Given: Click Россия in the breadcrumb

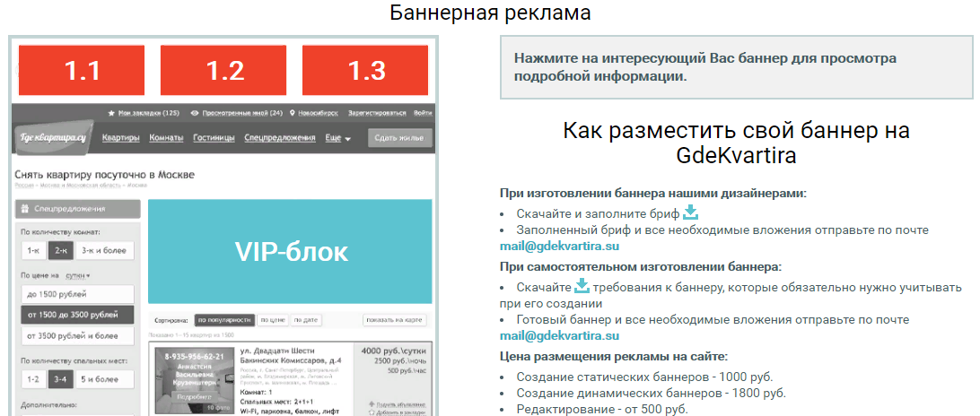Looking at the screenshot, I should (23, 186).
